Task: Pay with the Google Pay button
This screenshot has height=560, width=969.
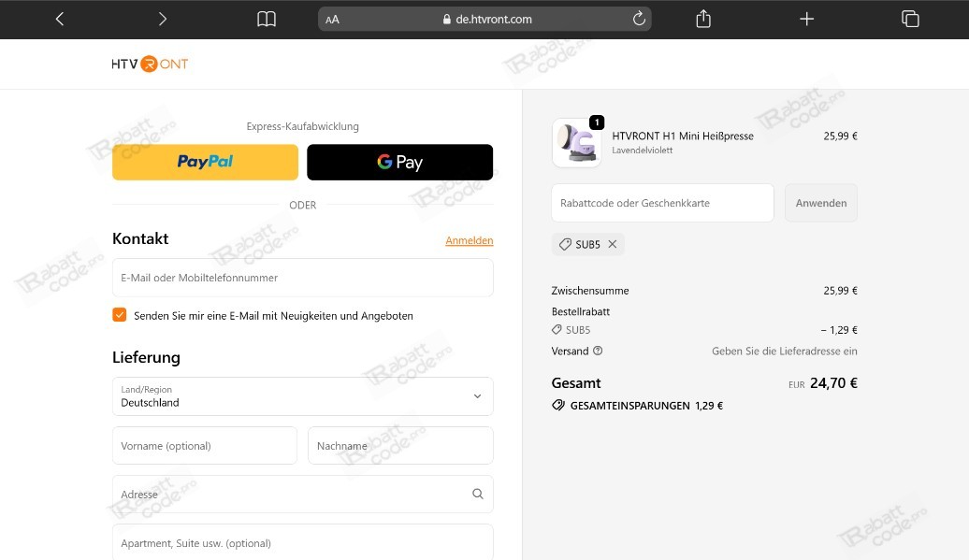Action: coord(399,163)
